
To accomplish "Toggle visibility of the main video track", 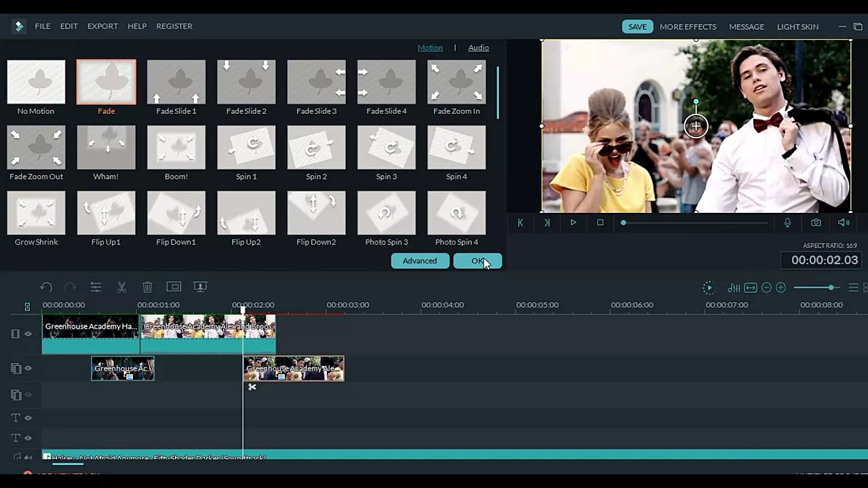I will tap(28, 333).
